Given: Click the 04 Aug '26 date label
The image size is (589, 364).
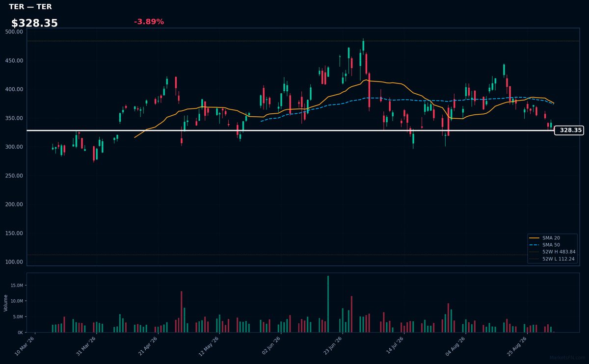Looking at the screenshot, I should point(455,346).
